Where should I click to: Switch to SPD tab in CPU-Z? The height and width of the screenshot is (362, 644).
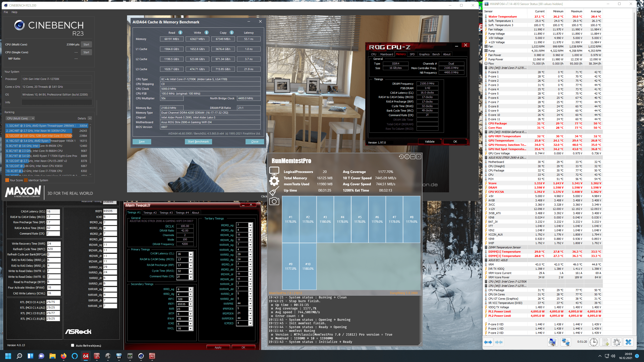(x=412, y=54)
